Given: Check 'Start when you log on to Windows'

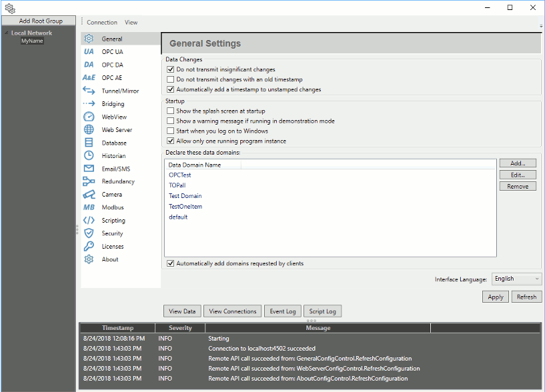Looking at the screenshot, I should 170,131.
